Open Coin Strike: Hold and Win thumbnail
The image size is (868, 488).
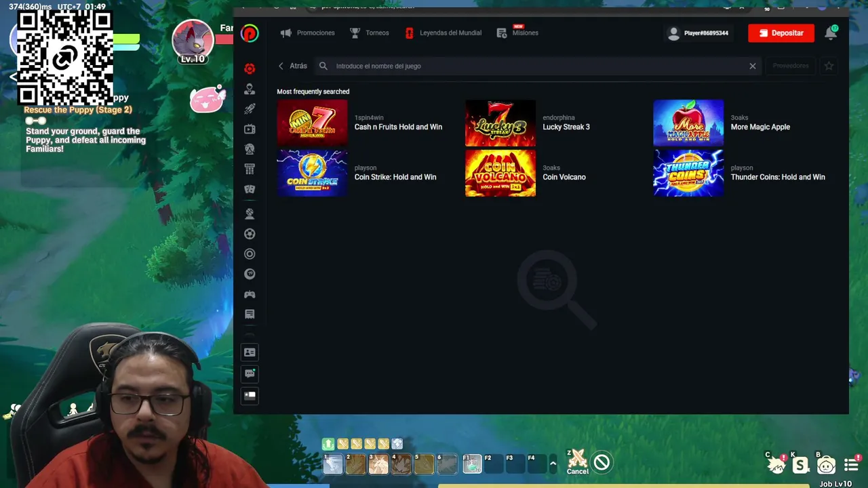(x=312, y=173)
